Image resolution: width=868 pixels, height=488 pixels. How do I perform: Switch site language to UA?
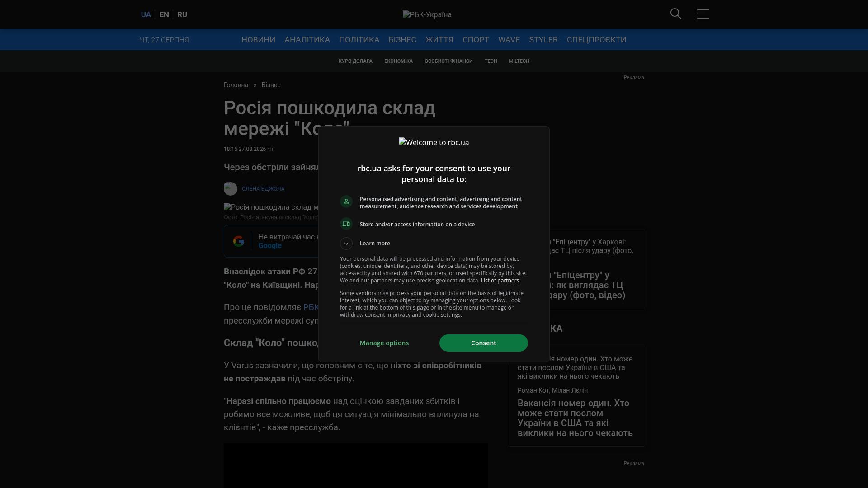[x=146, y=14]
